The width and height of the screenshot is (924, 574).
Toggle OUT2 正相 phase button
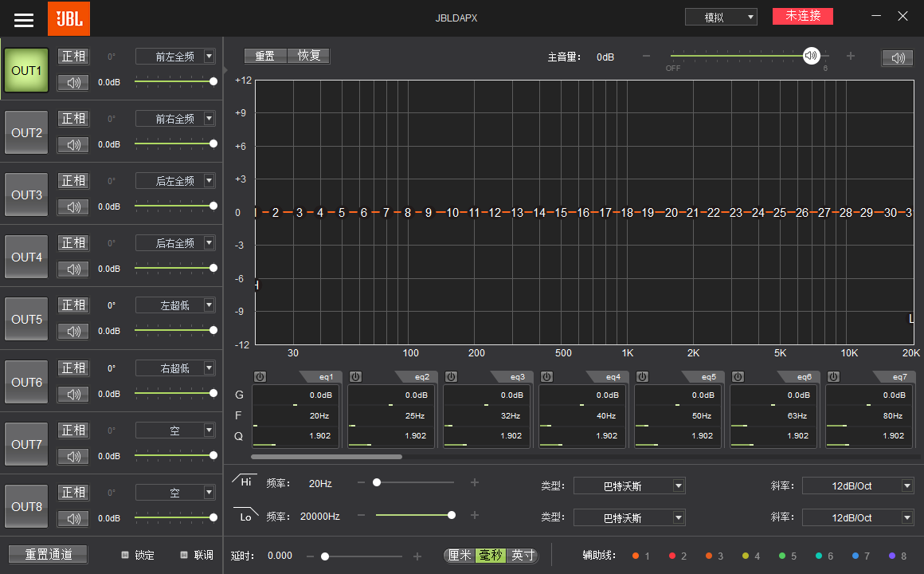tap(73, 119)
